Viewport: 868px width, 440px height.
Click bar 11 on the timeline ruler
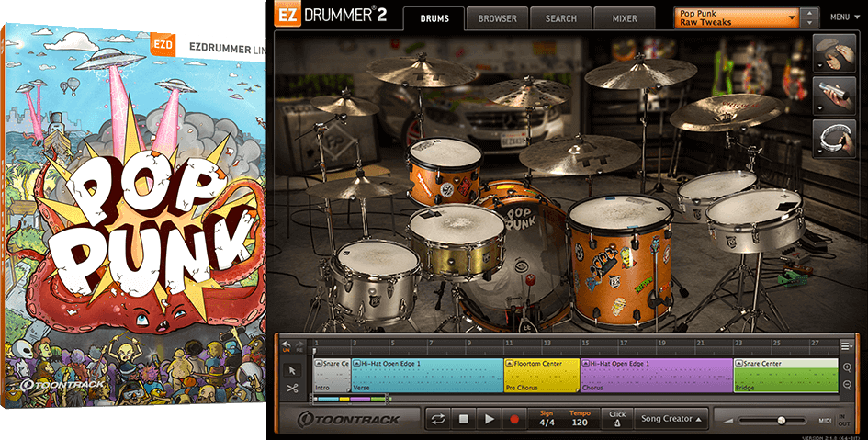[508, 344]
